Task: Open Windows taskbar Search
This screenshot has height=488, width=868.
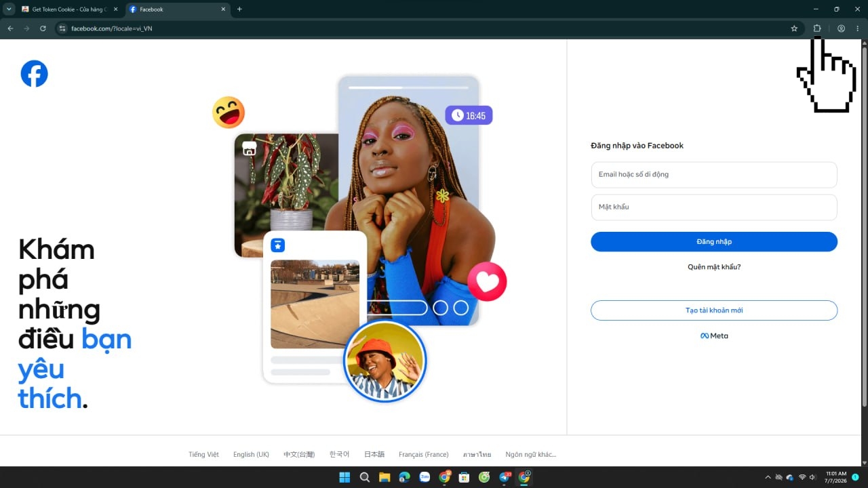Action: (365, 477)
